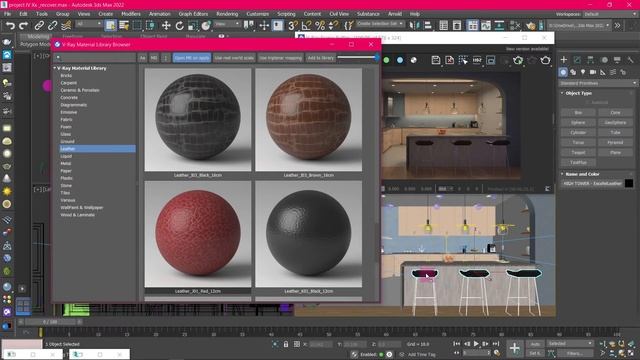Select the Fabric category in library

pyautogui.click(x=66, y=120)
